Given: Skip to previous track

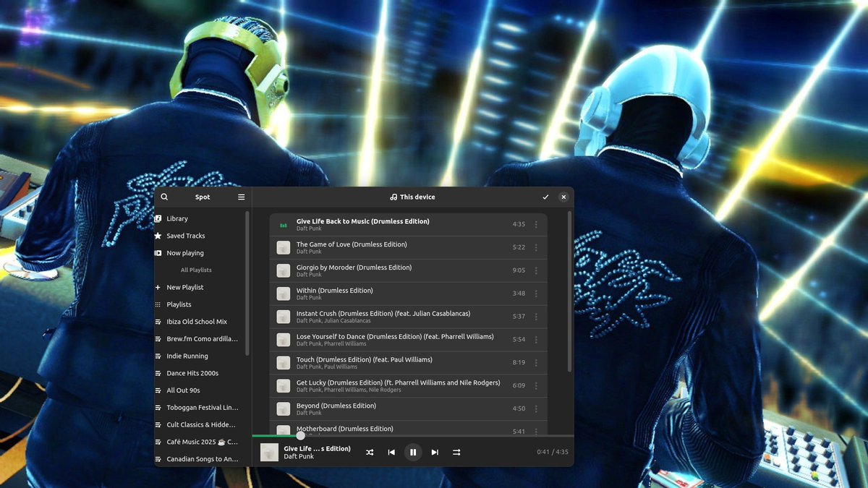Looking at the screenshot, I should [x=391, y=452].
